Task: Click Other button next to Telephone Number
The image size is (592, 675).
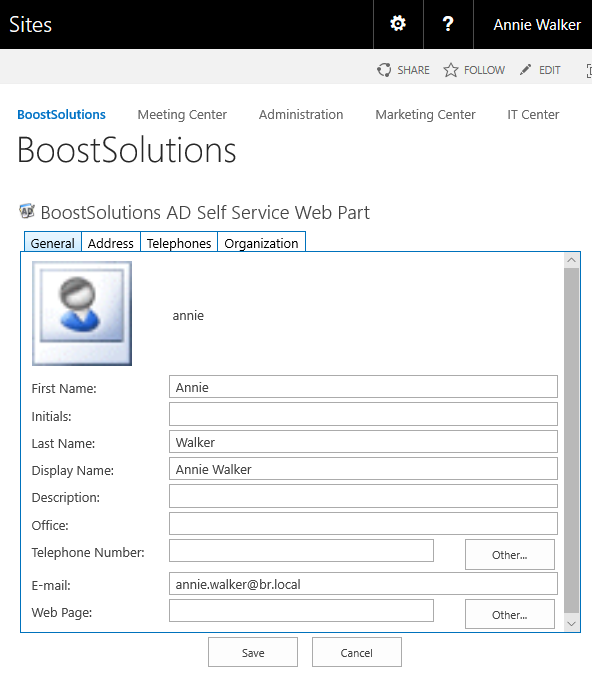Action: [510, 554]
